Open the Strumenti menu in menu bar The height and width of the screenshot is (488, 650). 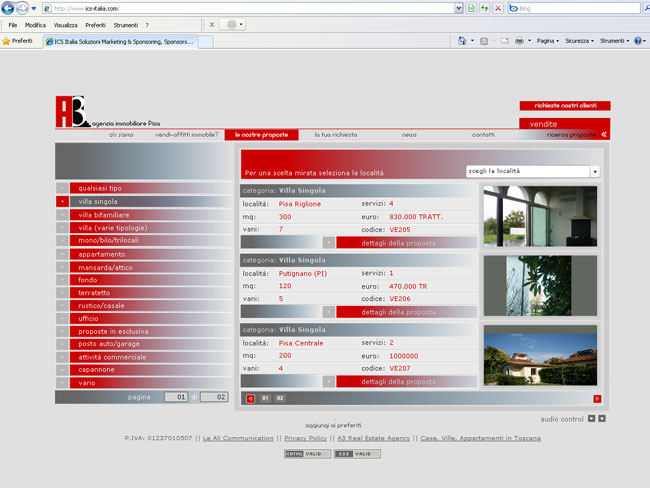click(x=126, y=25)
